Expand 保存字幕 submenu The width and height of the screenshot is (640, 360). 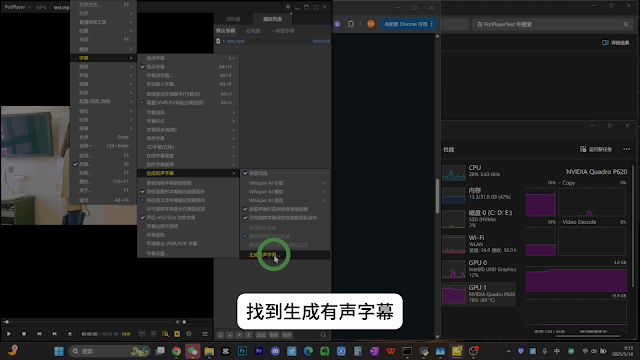(x=188, y=138)
